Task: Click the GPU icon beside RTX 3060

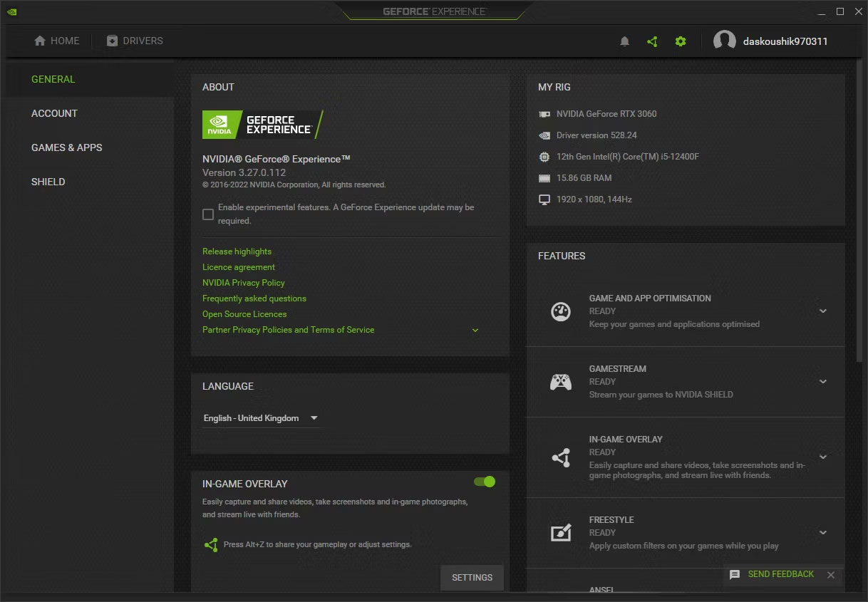Action: coord(544,114)
